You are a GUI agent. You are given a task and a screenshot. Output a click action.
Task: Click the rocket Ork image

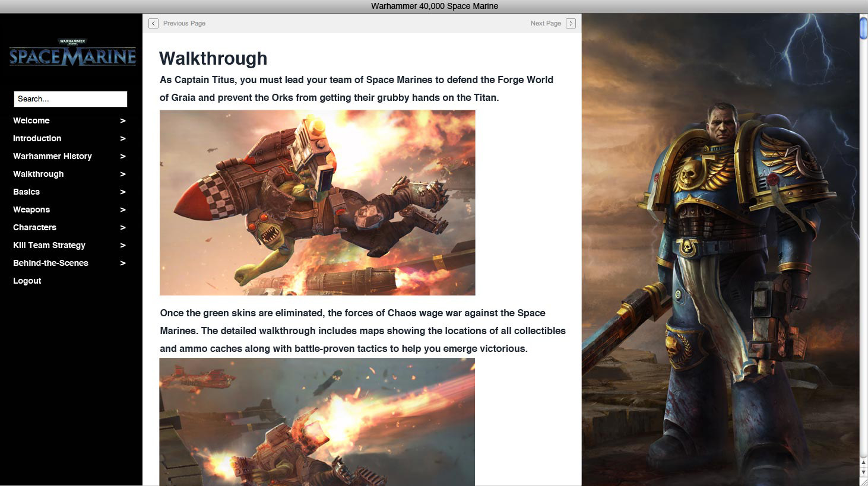pyautogui.click(x=317, y=202)
